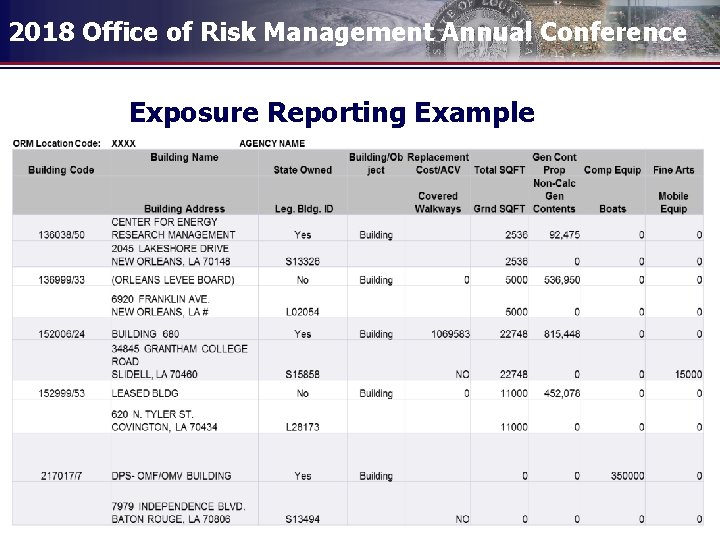This screenshot has width=720, height=540.
Task: Click the 536,950 contents value
Action: [x=562, y=280]
